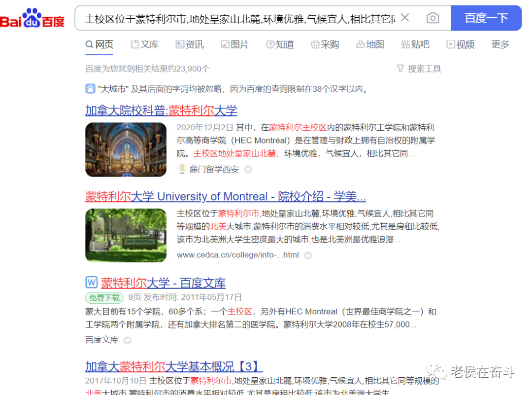Select the 图片 image search icon
Viewport: 532px width, 395px height.
point(224,44)
